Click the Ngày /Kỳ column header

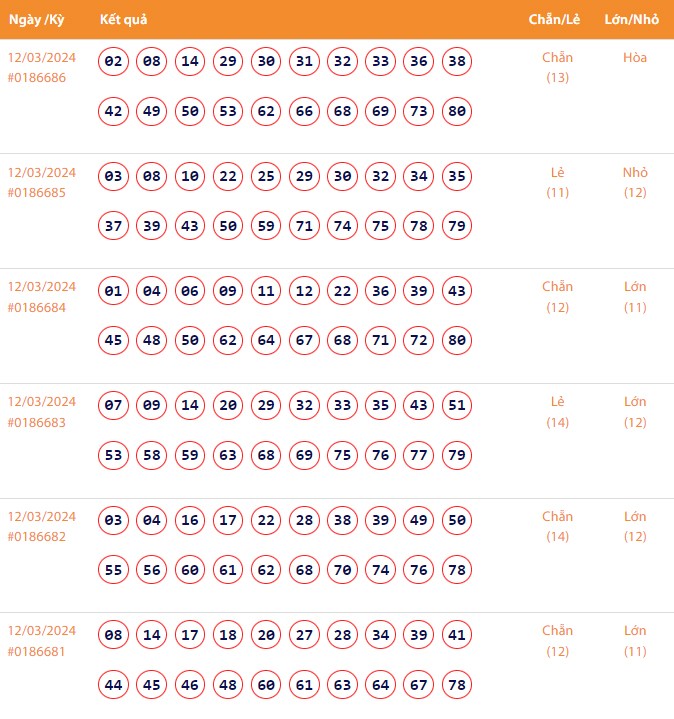click(37, 19)
